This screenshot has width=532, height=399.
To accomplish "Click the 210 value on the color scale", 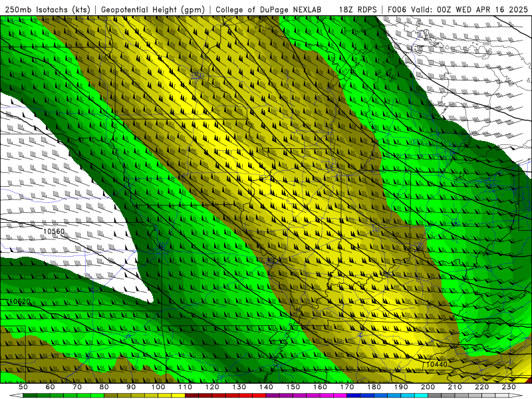I will (x=455, y=387).
